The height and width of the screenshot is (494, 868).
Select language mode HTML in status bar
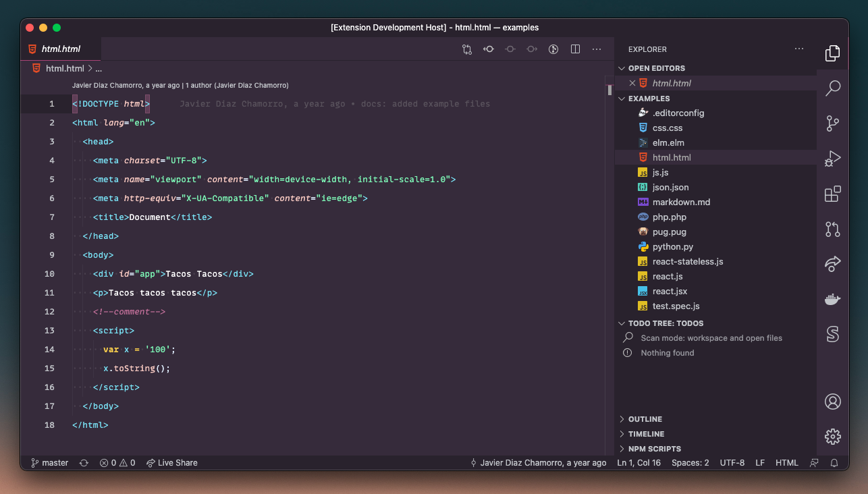787,463
